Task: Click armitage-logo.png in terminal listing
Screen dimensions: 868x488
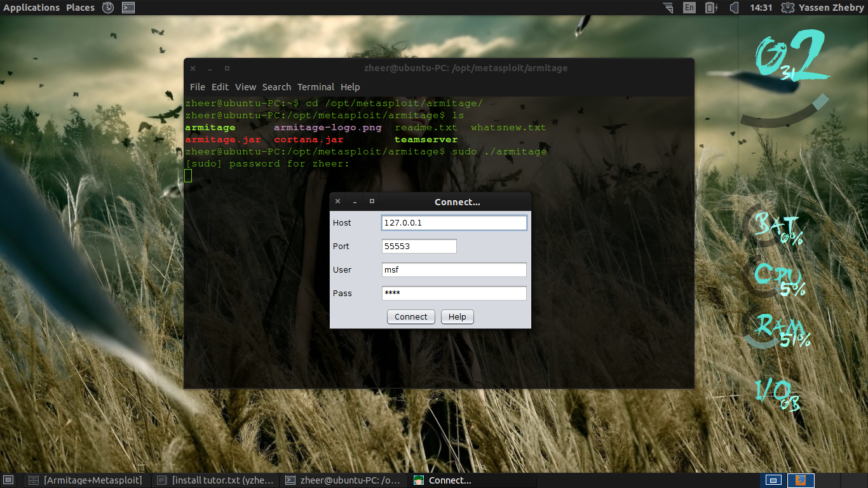Action: (328, 128)
